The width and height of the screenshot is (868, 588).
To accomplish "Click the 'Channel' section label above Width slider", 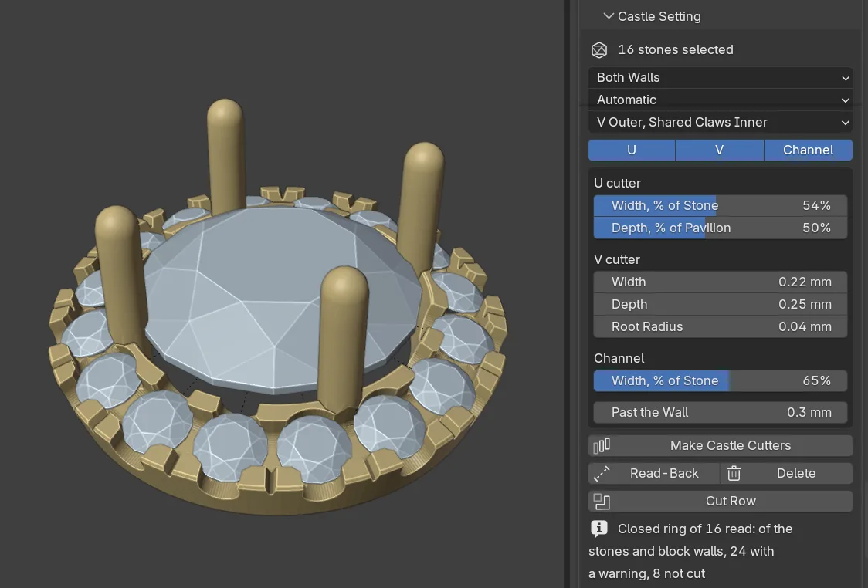I will tap(619, 359).
